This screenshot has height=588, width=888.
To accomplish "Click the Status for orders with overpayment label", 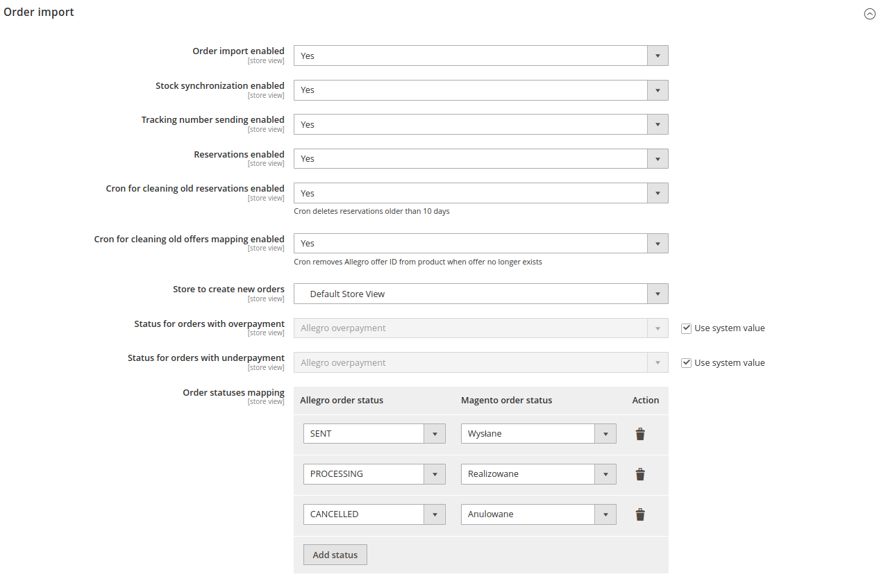I will point(210,324).
